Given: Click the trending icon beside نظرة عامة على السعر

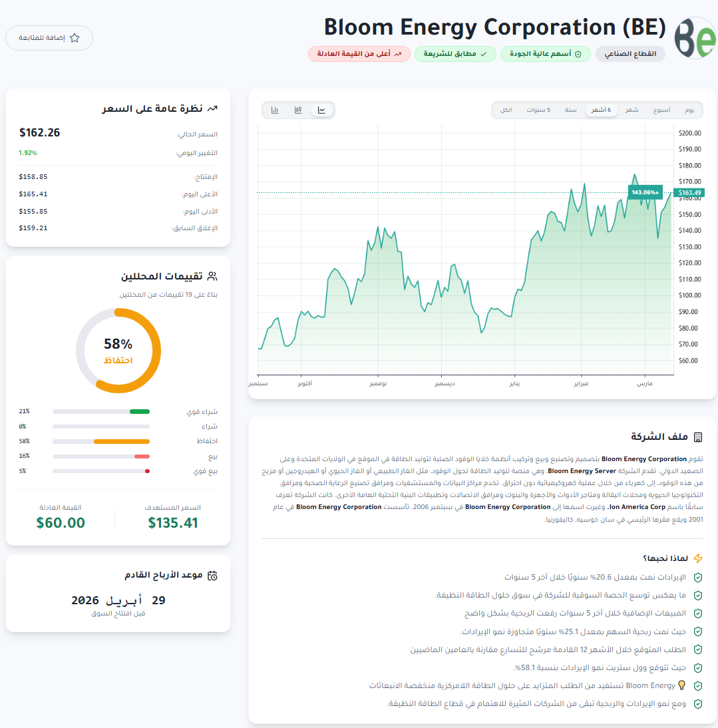Looking at the screenshot, I should coord(212,108).
